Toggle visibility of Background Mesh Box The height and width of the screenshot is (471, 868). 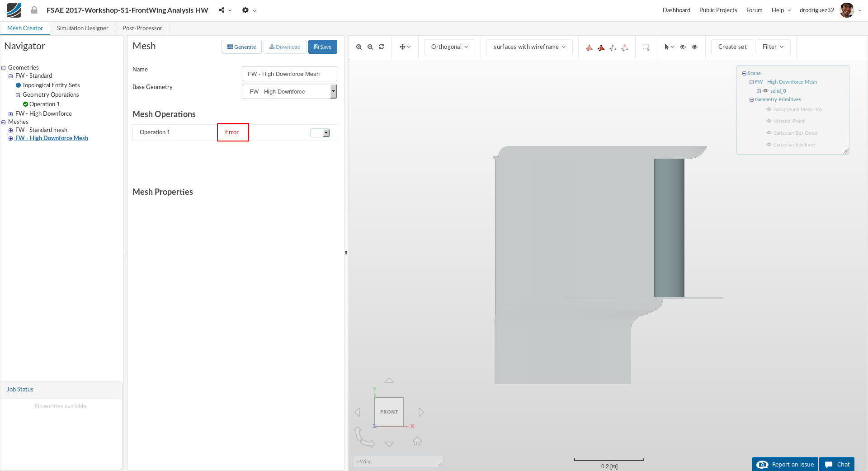[x=769, y=109]
